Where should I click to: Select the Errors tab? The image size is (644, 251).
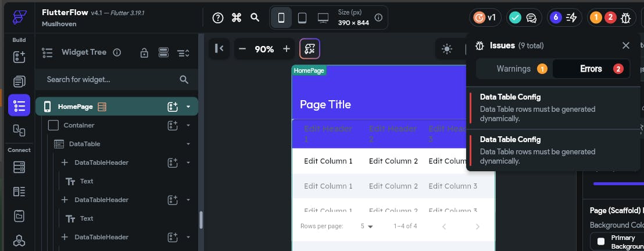click(591, 69)
